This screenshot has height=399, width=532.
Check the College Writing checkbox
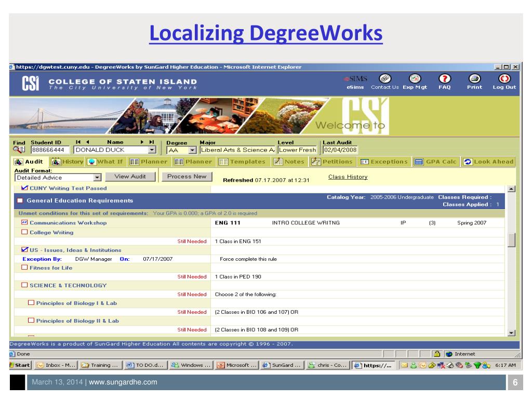point(24,232)
